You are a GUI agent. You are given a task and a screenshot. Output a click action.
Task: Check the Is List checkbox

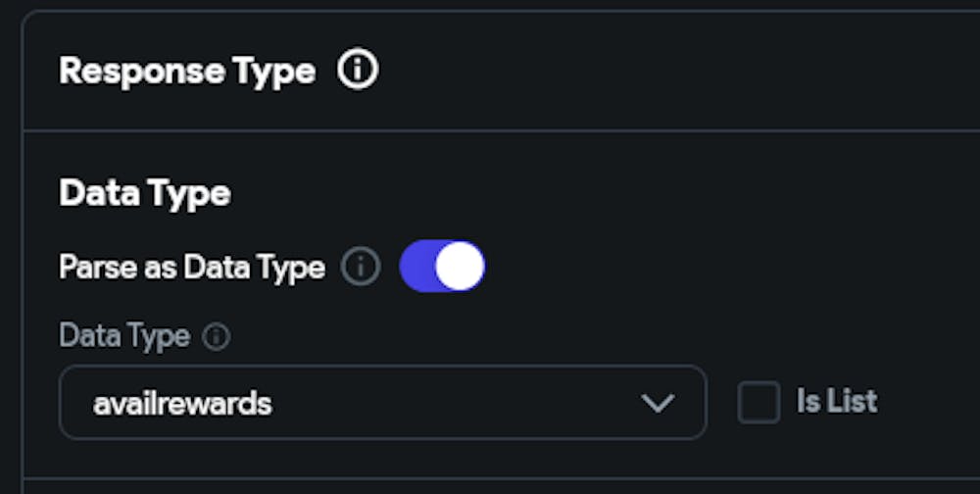coord(759,402)
